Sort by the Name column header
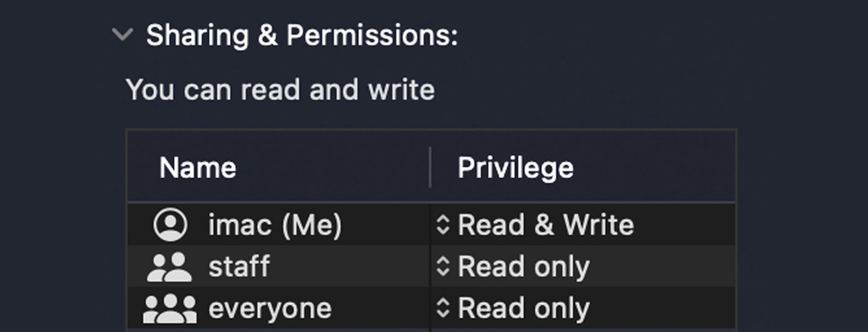The width and height of the screenshot is (868, 332). pos(198,168)
